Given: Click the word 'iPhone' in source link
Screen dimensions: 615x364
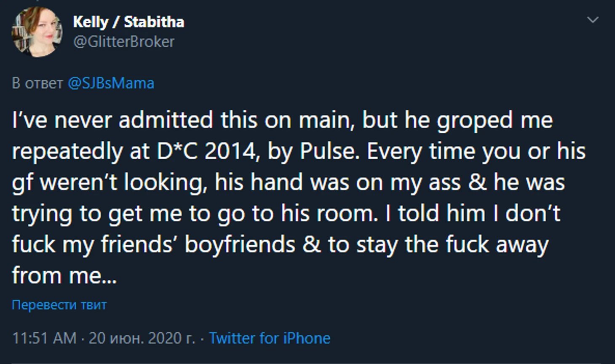Looking at the screenshot, I should 306,338.
